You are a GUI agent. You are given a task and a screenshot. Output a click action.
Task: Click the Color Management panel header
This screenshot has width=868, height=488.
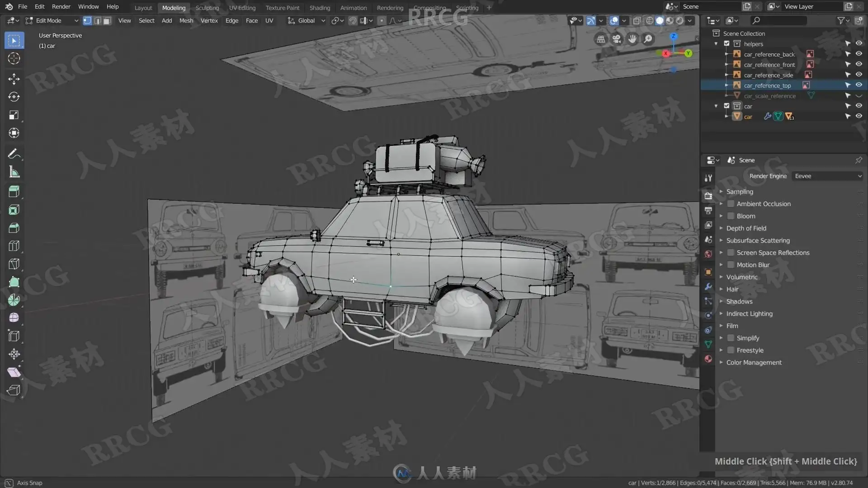click(754, 362)
